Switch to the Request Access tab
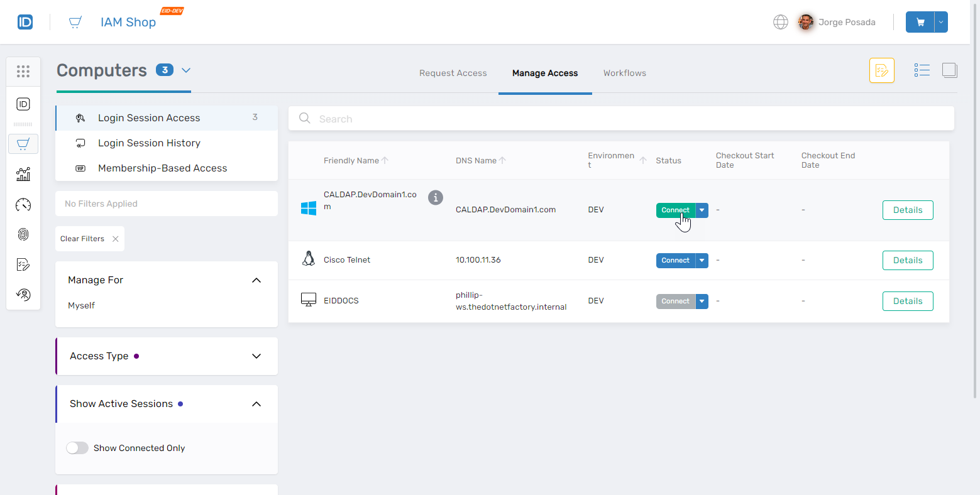Image resolution: width=980 pixels, height=495 pixels. pos(453,73)
